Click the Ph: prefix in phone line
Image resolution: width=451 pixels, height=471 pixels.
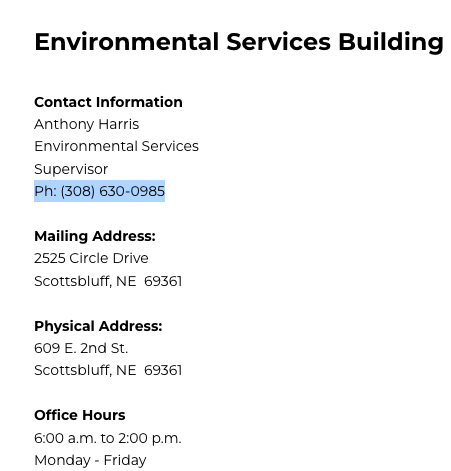click(45, 191)
